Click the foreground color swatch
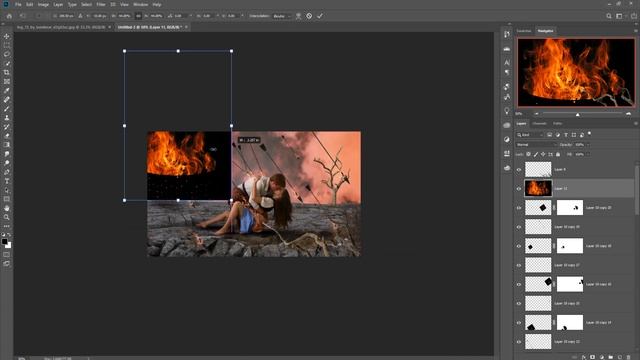Screen dimensions: 640x360 (4, 241)
